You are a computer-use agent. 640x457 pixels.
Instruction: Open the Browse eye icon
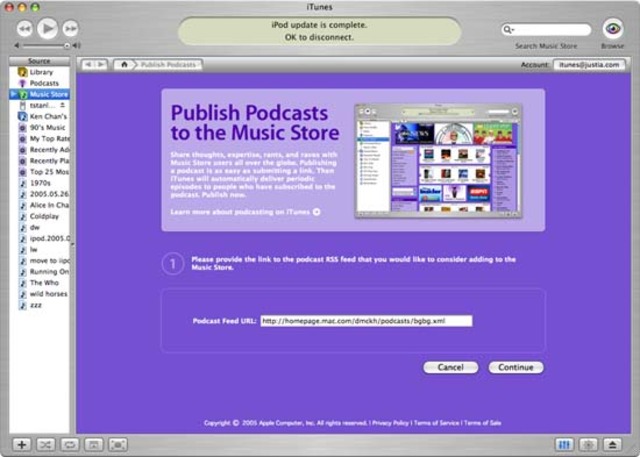pyautogui.click(x=613, y=29)
